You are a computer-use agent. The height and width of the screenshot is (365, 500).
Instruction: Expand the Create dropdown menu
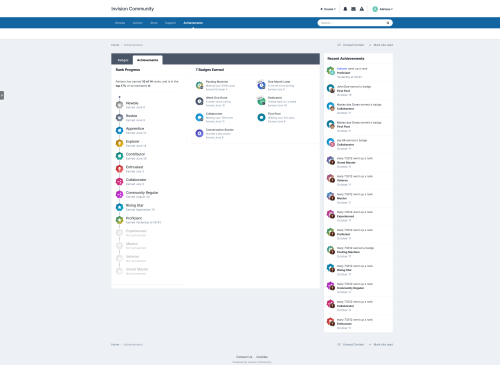(x=328, y=9)
